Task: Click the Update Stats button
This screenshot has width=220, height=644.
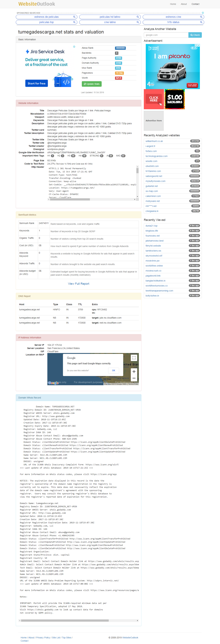Action: [92, 84]
